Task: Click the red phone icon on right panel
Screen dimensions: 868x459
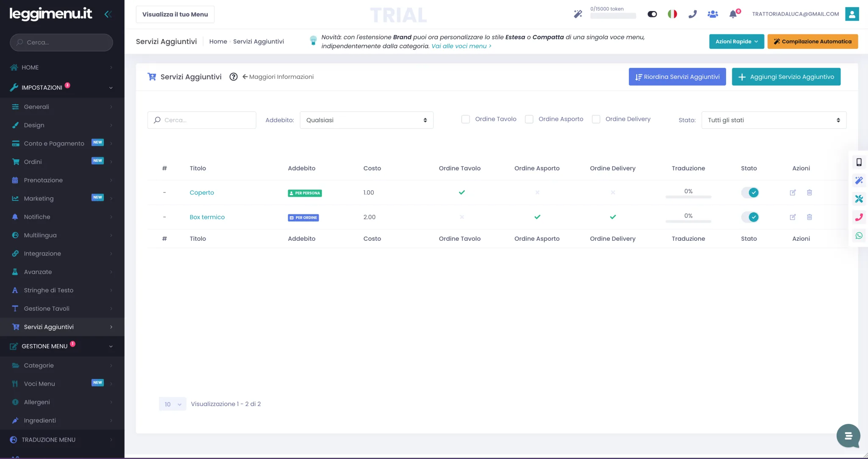Action: 859,217
